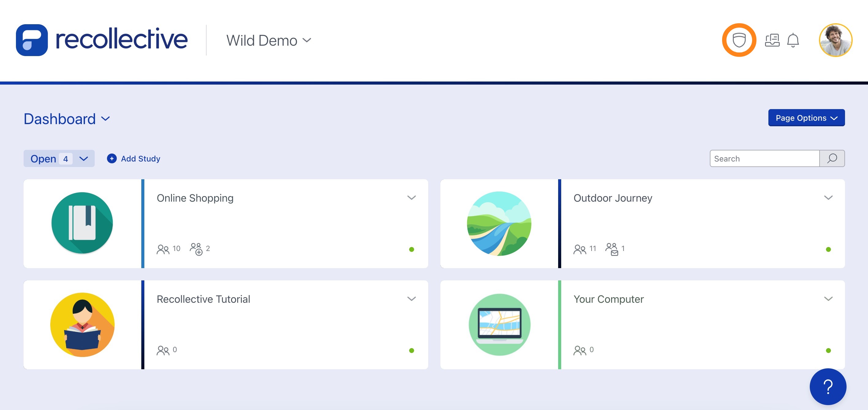This screenshot has height=410, width=868.
Task: Open the Dashboard dropdown menu
Action: point(67,119)
